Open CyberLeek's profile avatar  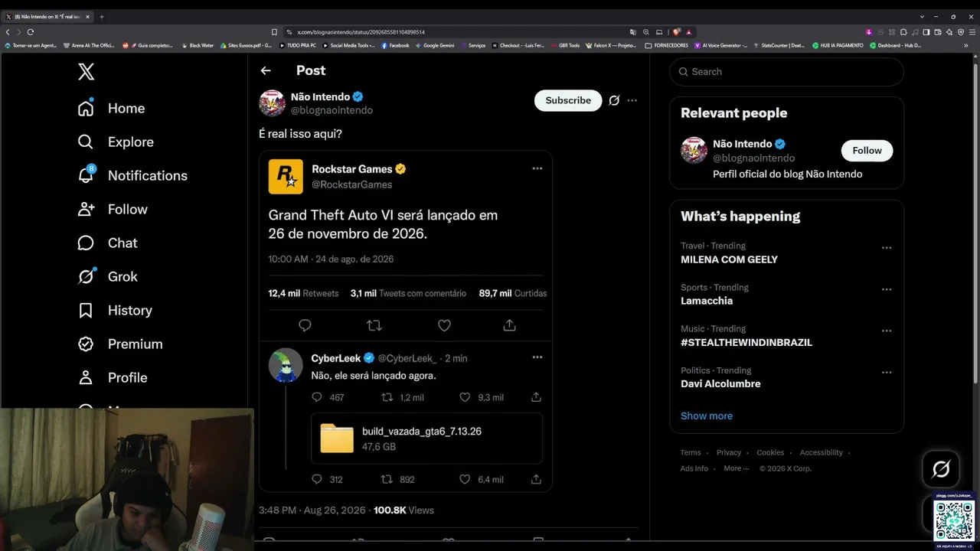pyautogui.click(x=286, y=365)
